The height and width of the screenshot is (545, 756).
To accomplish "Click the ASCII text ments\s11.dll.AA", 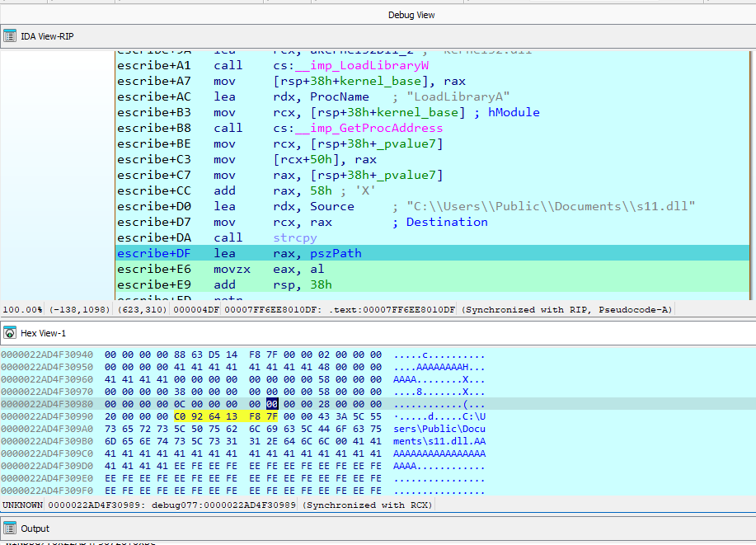I will coord(439,441).
